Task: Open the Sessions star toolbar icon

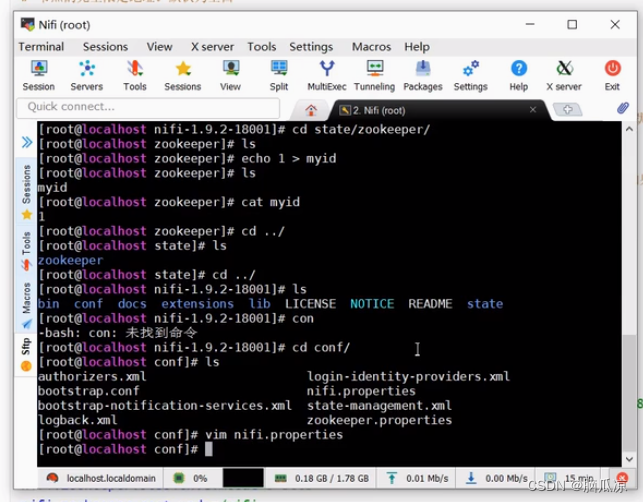Action: coord(183,76)
